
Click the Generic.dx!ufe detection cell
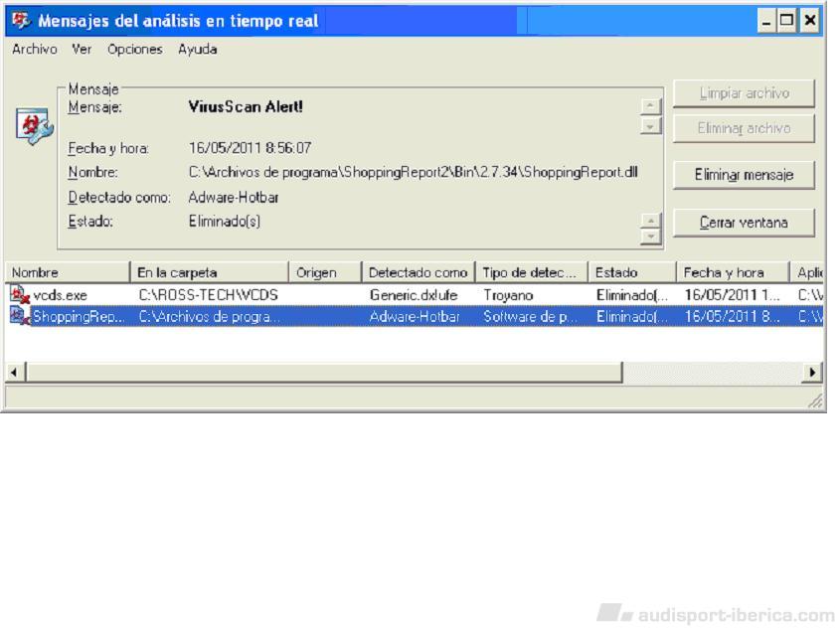[414, 295]
